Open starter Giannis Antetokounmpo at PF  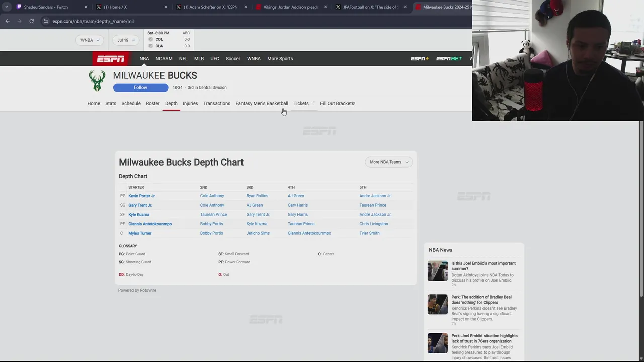[x=150, y=224]
